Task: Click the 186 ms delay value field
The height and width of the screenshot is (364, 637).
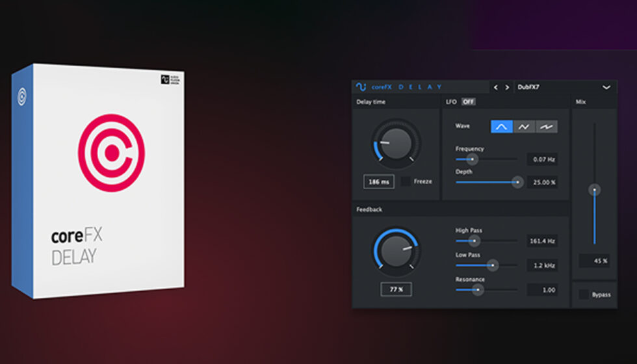Action: click(378, 181)
